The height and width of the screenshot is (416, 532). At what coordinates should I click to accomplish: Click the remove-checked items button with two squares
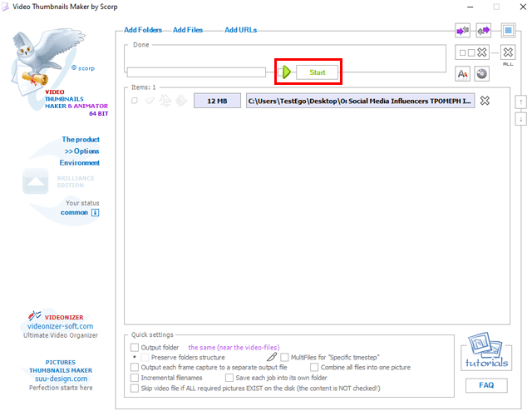point(472,52)
